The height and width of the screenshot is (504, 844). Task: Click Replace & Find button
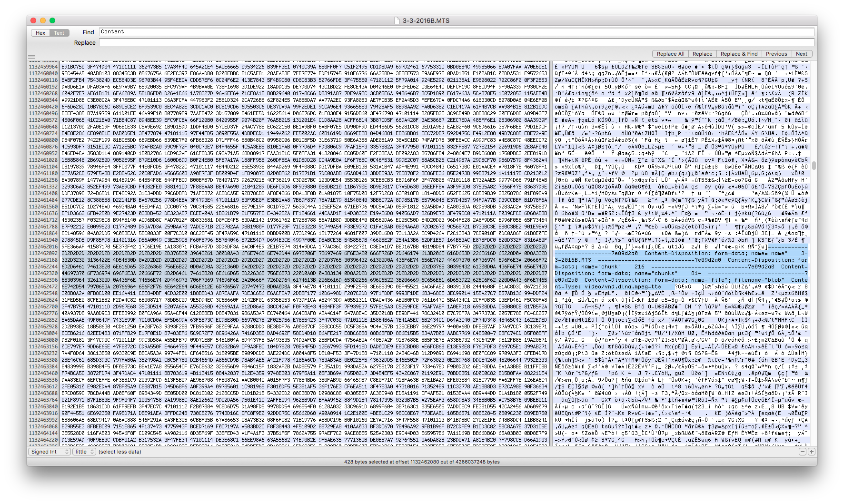[x=739, y=54]
